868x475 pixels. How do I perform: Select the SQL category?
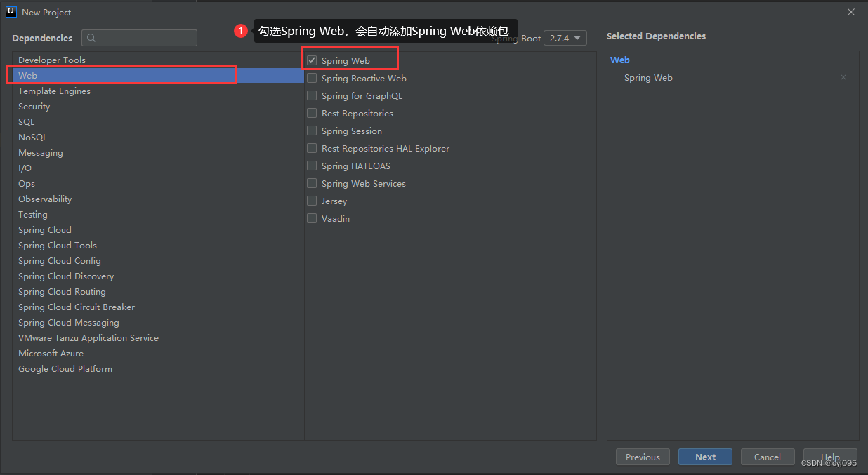click(158, 122)
